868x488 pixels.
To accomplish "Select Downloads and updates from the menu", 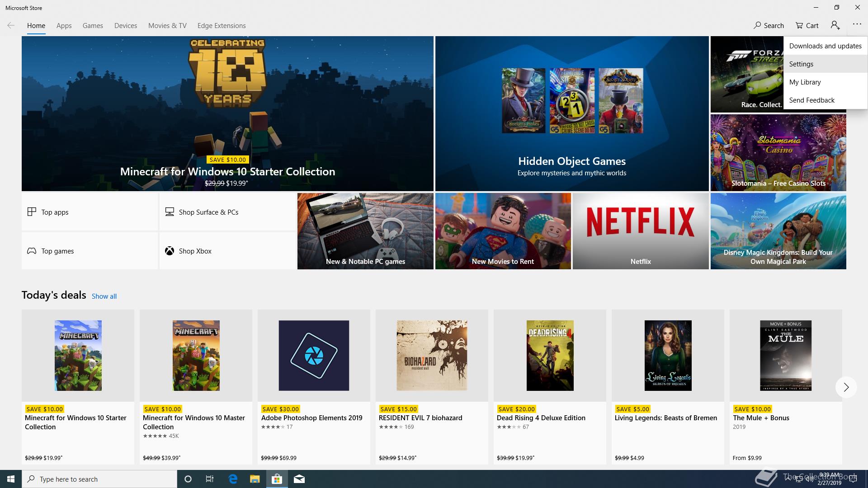I will click(826, 46).
